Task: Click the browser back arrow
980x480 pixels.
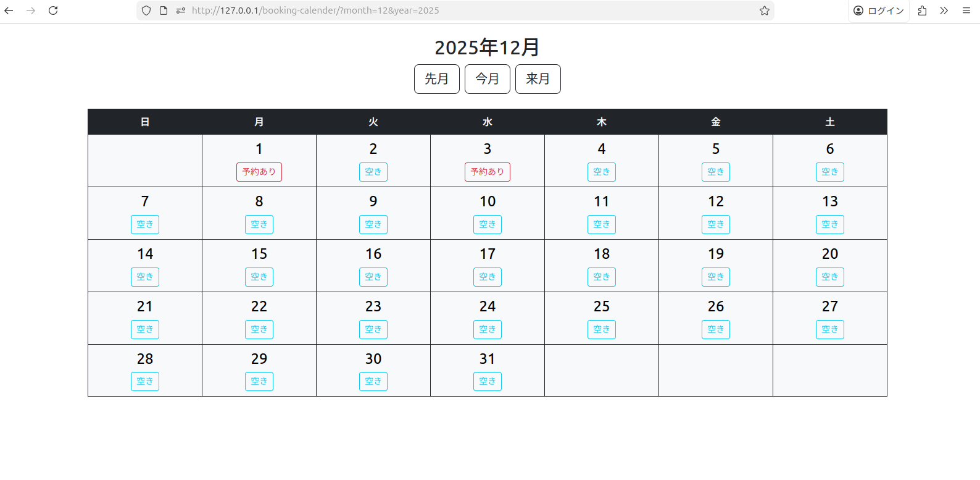Action: click(x=9, y=11)
